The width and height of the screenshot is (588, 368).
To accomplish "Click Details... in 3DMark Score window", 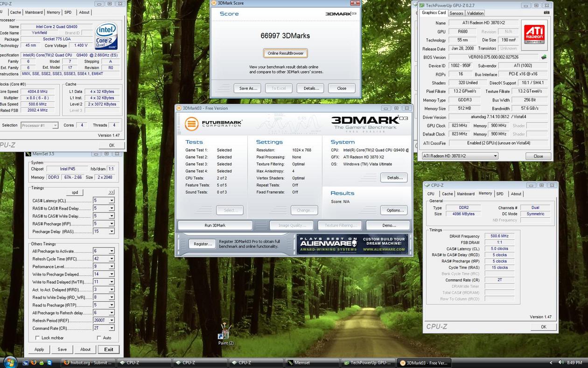I will [311, 88].
